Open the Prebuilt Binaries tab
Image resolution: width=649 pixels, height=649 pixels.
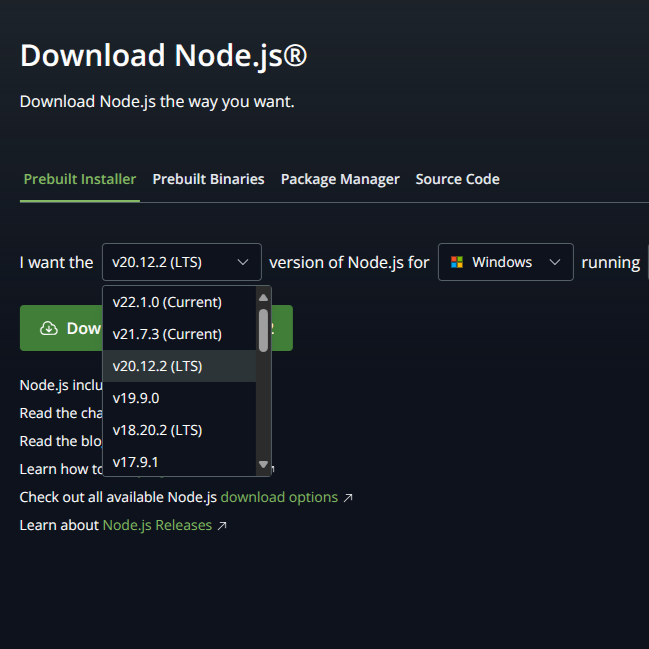tap(208, 179)
